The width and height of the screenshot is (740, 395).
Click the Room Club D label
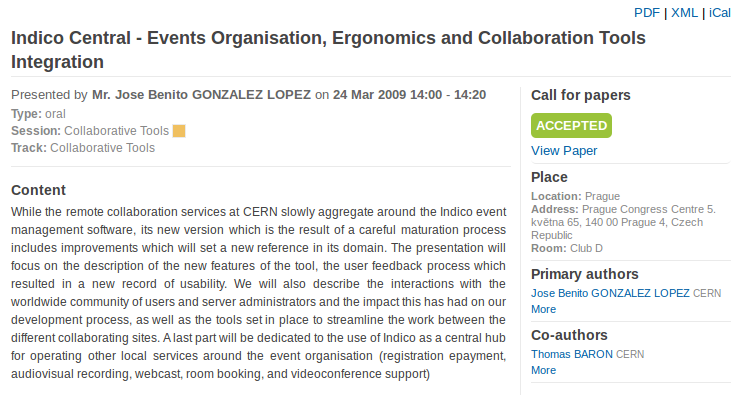point(567,248)
